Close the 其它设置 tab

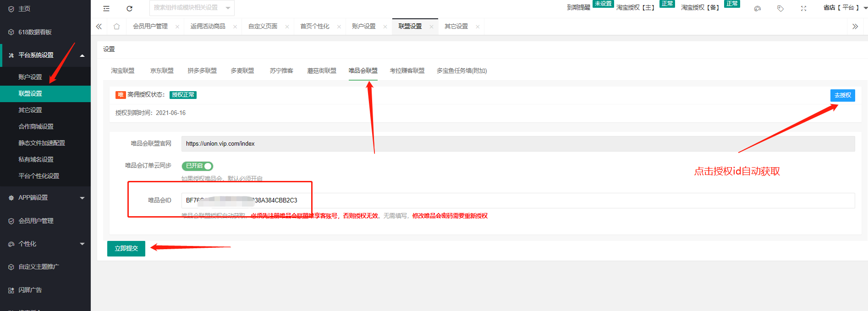click(x=478, y=27)
